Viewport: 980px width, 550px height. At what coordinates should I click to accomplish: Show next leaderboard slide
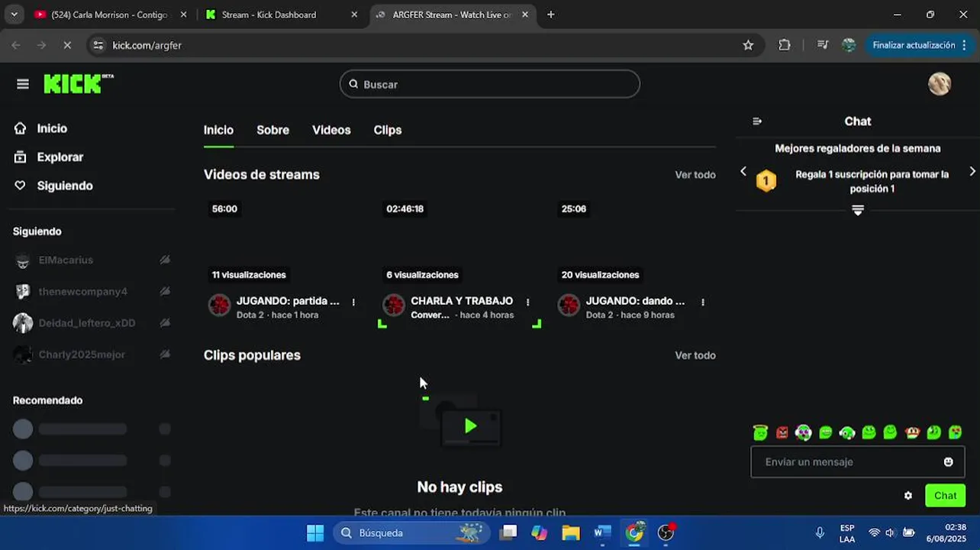point(972,172)
